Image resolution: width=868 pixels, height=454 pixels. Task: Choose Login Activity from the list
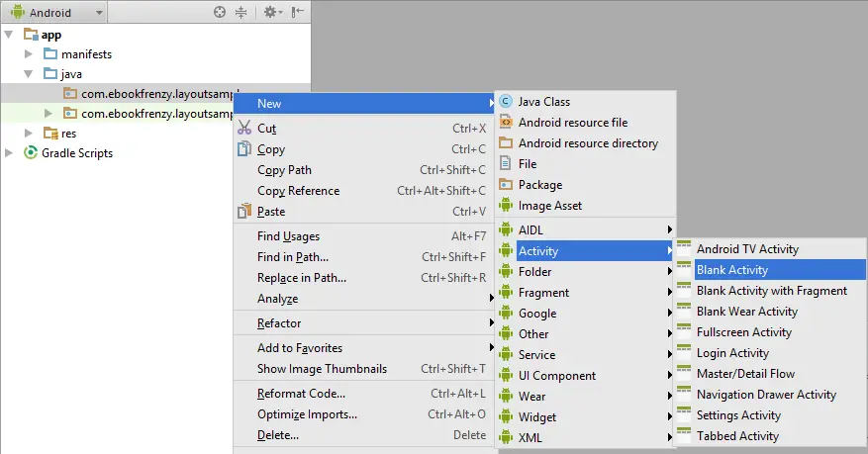coord(732,353)
